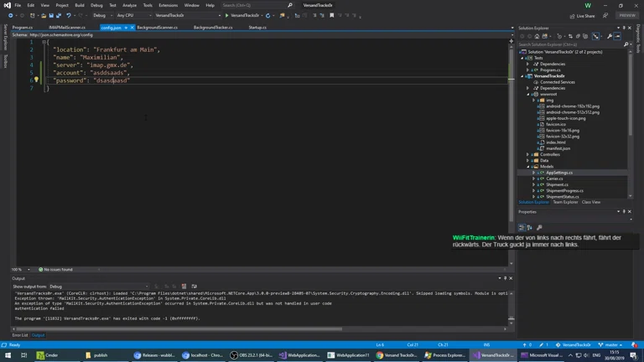Click VersandTracks0r repository in status bar
Image resolution: width=644 pixels, height=362 pixels.
pyautogui.click(x=574, y=344)
